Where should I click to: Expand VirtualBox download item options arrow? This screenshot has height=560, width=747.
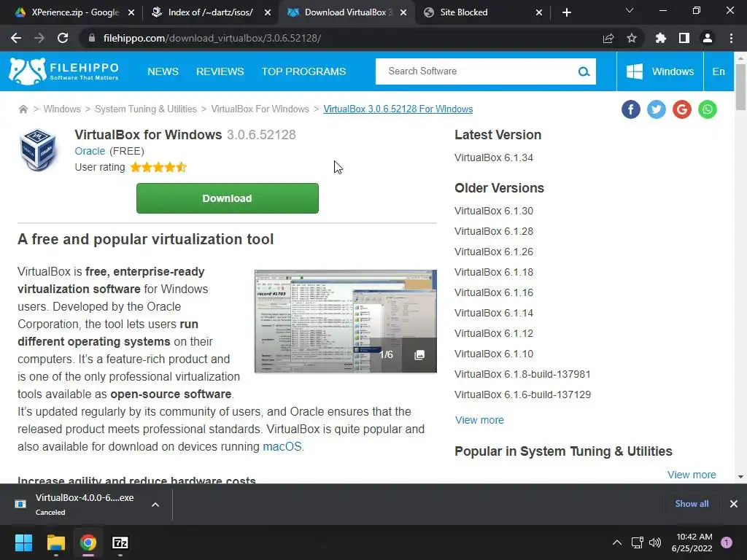(155, 505)
